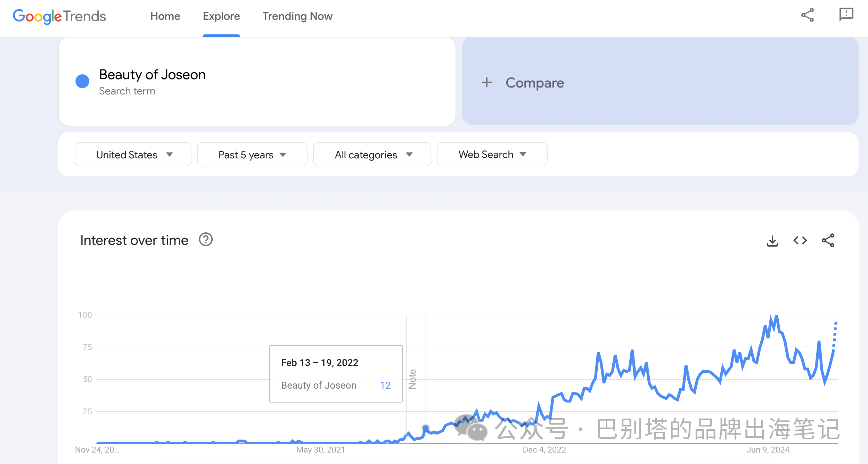Edit the Beauty of Joseon search term
Screen dimensions: 868x464
[152, 75]
